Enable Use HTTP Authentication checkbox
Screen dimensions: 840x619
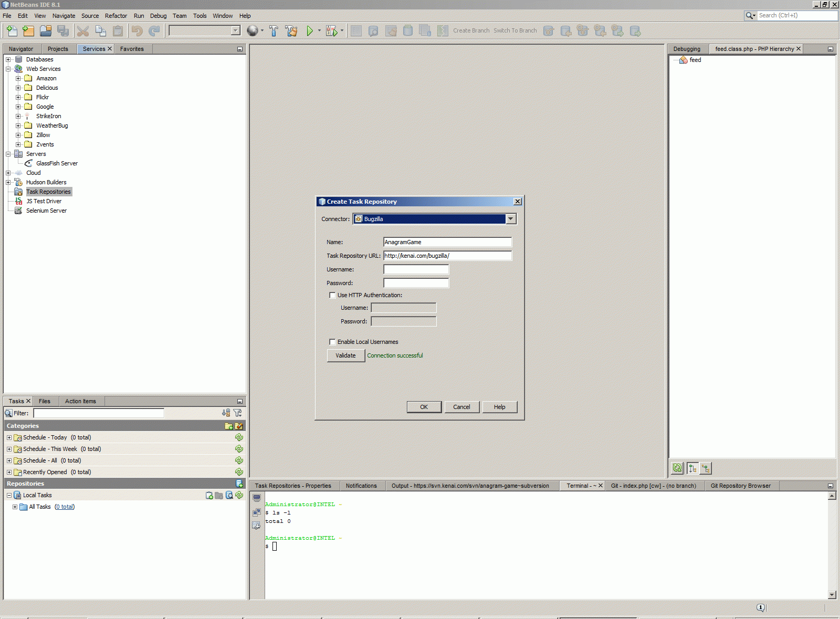point(332,295)
